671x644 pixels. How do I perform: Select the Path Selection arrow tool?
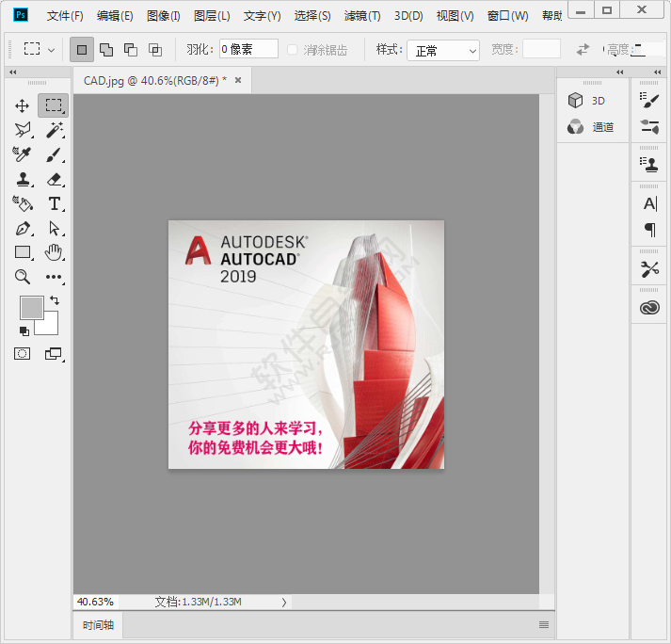[55, 229]
